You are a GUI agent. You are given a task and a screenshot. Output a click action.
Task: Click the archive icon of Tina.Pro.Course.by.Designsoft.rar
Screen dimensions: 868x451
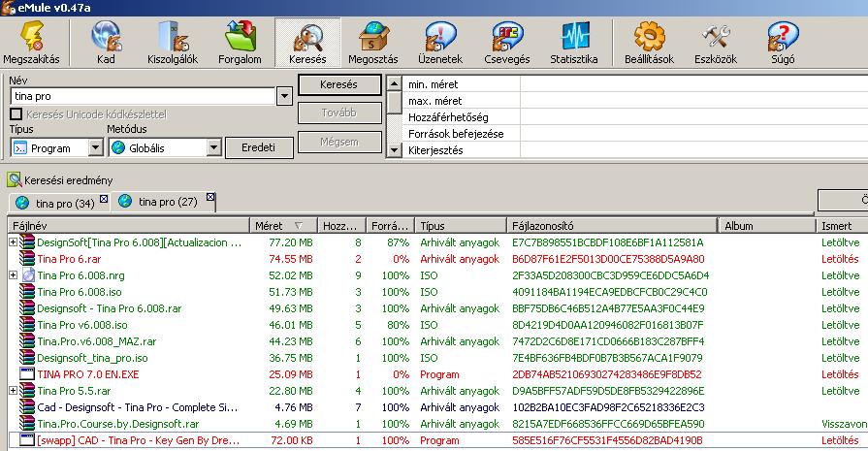pos(27,423)
